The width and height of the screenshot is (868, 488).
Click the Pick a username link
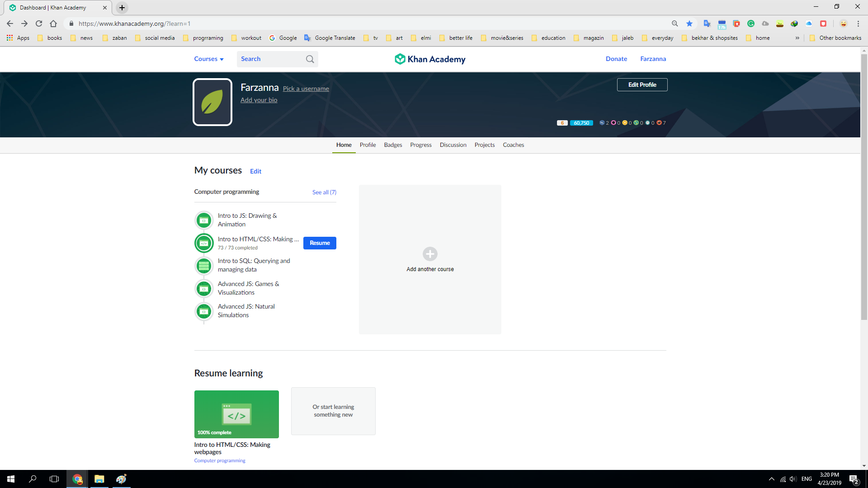click(x=306, y=89)
